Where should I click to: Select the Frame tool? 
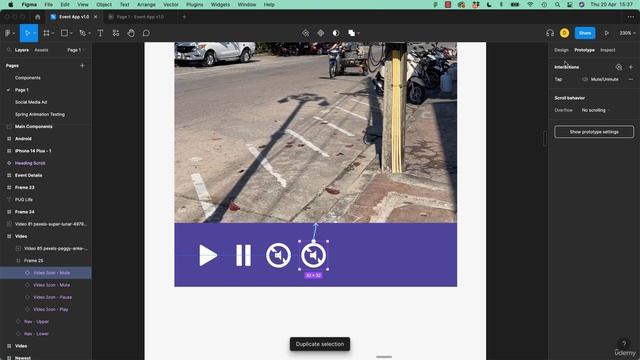tap(46, 33)
